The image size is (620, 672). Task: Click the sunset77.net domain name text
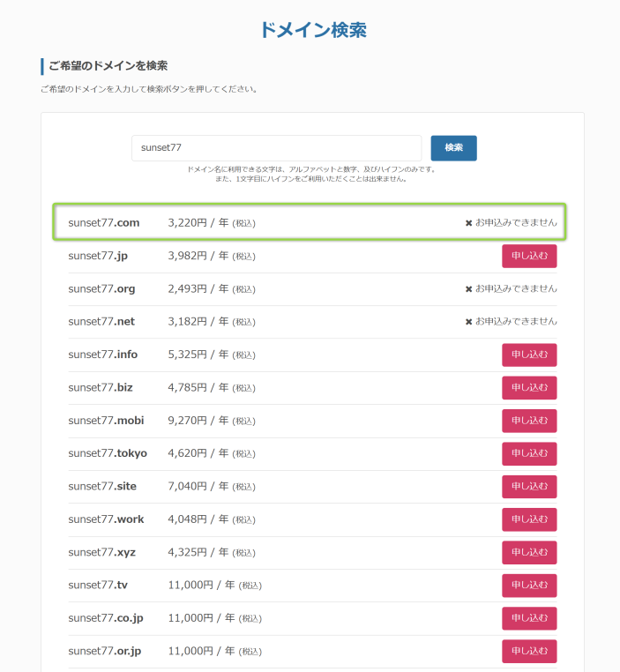[x=102, y=322]
